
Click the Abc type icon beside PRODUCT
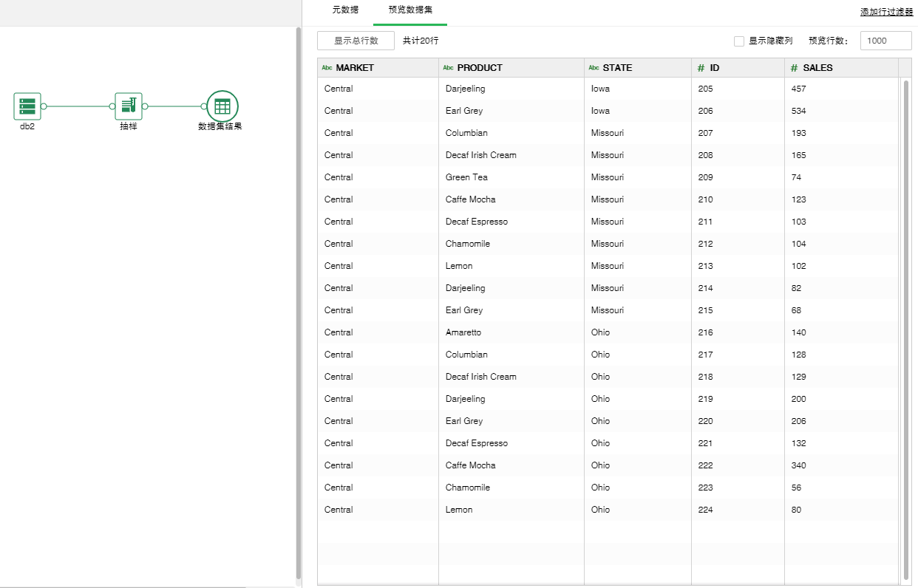click(448, 68)
